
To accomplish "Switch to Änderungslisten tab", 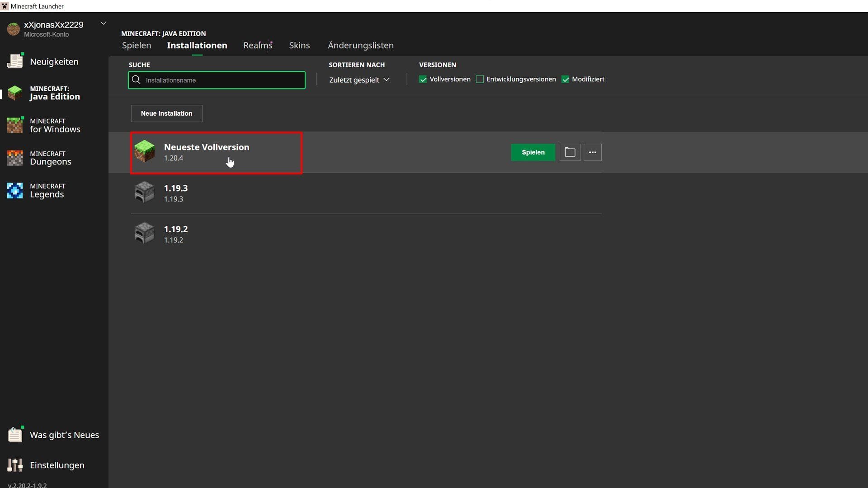I will click(361, 45).
